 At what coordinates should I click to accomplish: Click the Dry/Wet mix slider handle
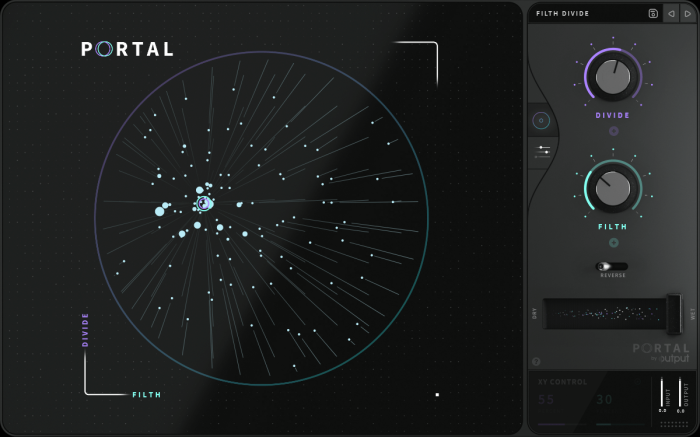[674, 314]
